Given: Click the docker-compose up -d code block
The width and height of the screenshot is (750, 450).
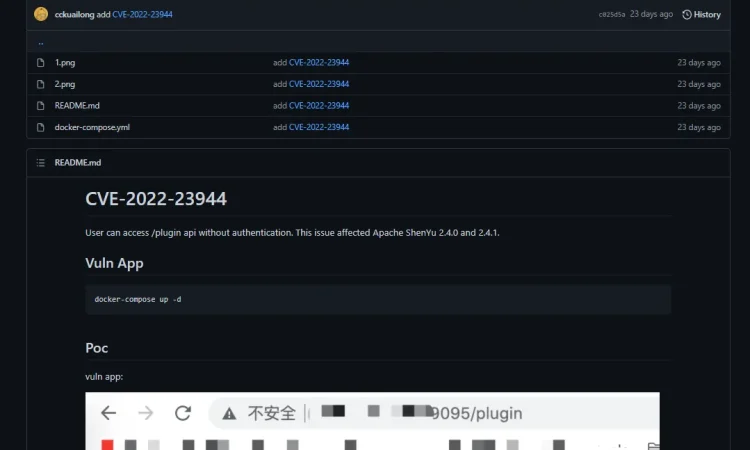Looking at the screenshot, I should click(x=378, y=299).
